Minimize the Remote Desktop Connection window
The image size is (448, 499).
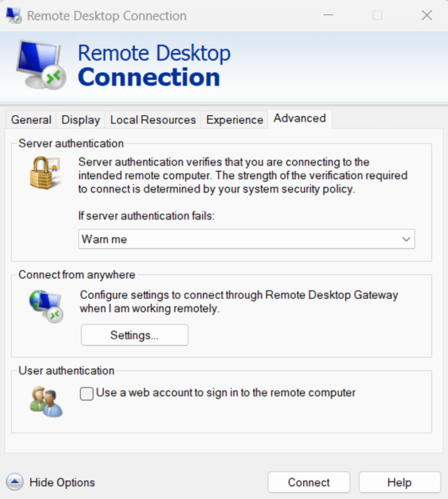(328, 15)
